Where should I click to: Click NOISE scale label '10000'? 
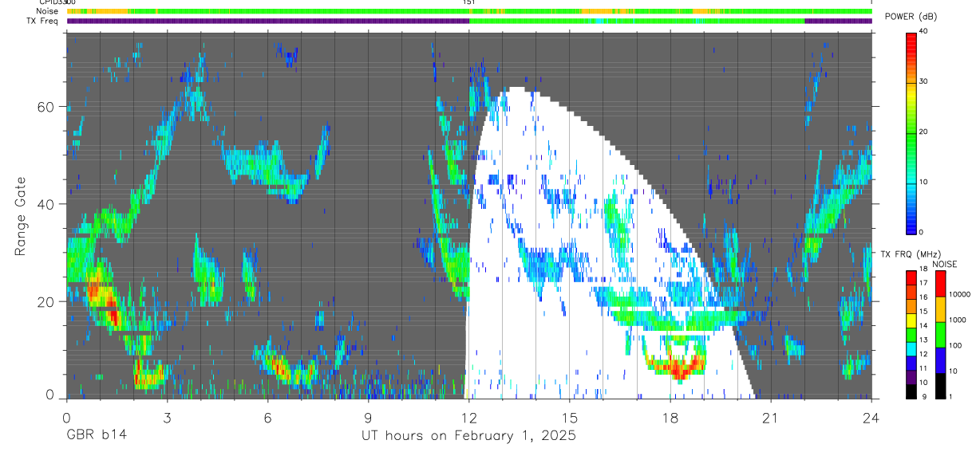[959, 295]
